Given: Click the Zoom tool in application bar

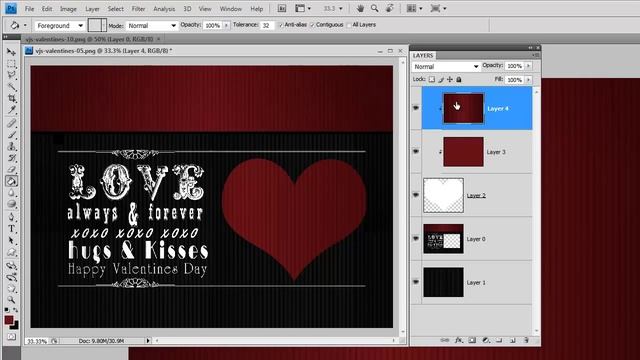Looking at the screenshot, I should 374,9.
